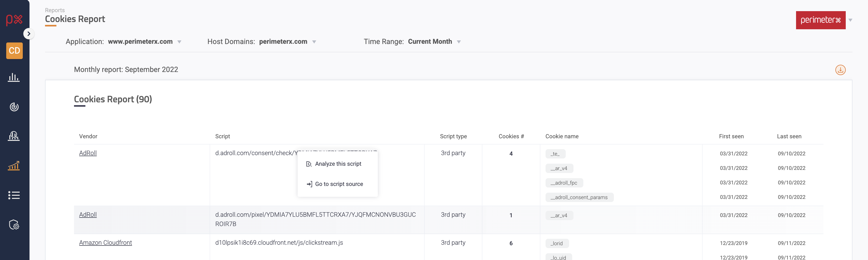Download the monthly report
The image size is (868, 260).
840,70
